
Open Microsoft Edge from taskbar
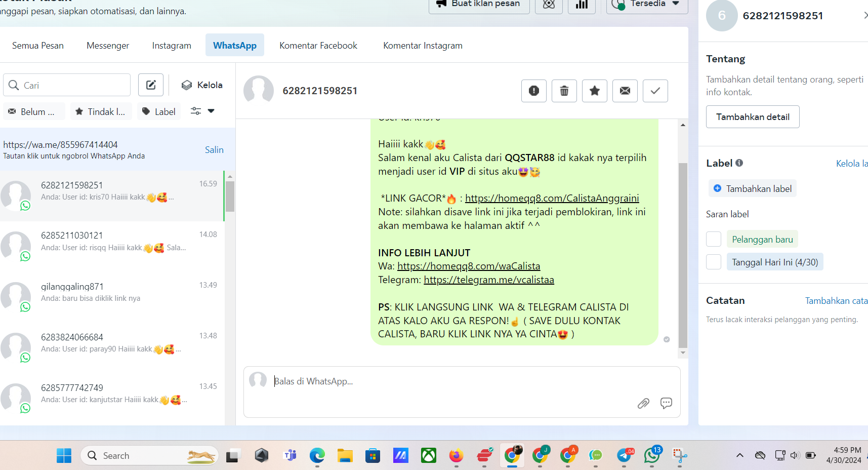click(317, 456)
